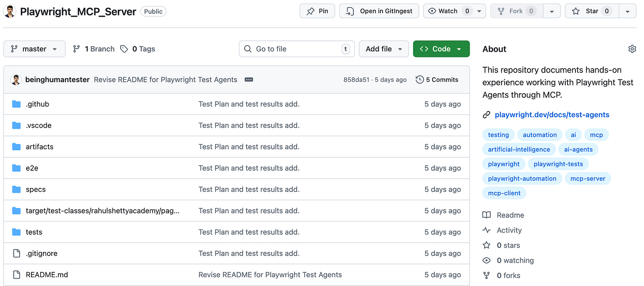Image resolution: width=644 pixels, height=286 pixels.
Task: Open the Watch notifications dropdown
Action: 455,11
